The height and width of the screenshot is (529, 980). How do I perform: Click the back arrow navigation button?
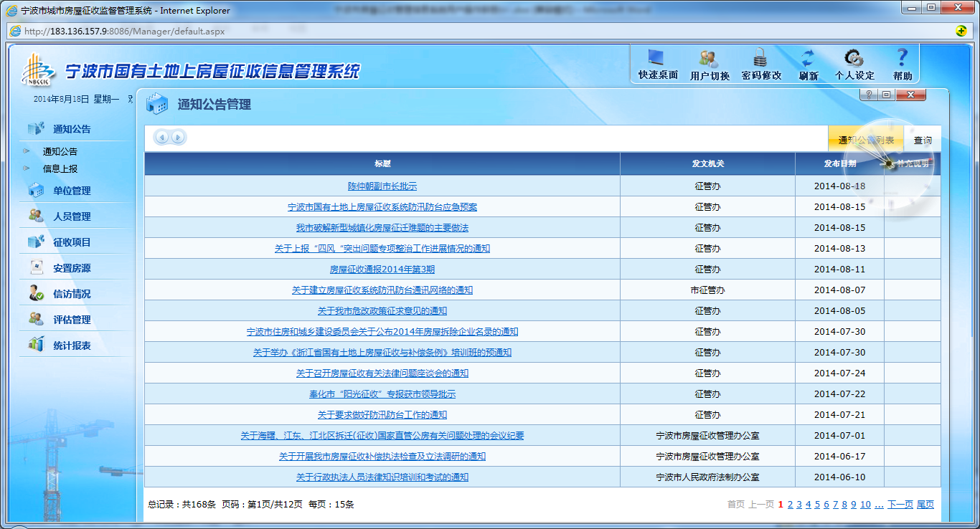click(x=162, y=138)
